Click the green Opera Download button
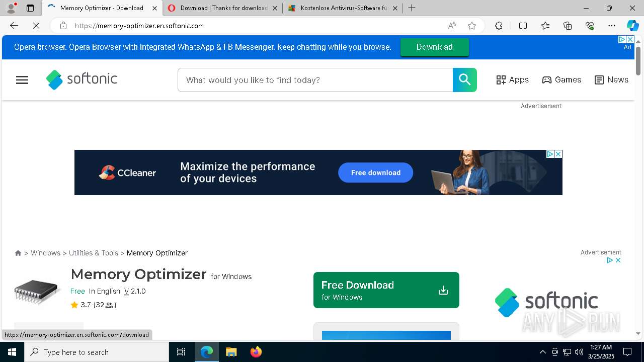Image resolution: width=644 pixels, height=362 pixels. [435, 47]
